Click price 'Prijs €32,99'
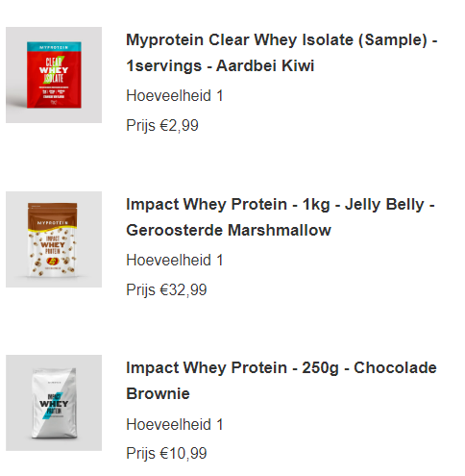Image resolution: width=465 pixels, height=476 pixels. [166, 289]
